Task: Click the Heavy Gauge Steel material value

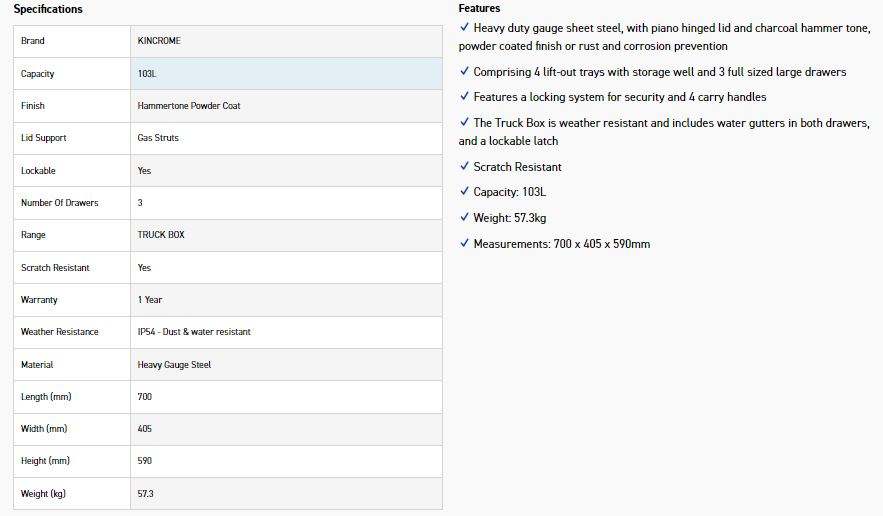Action: coord(174,364)
